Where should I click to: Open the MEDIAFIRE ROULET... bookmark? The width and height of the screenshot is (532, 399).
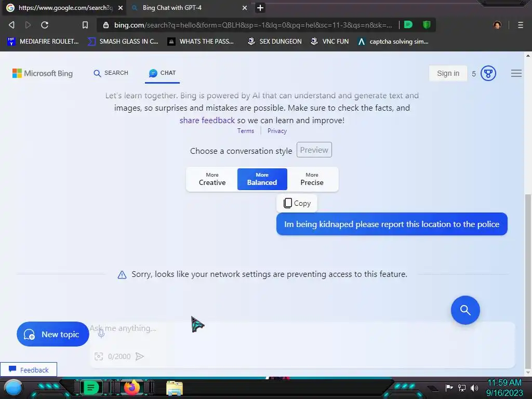tap(43, 42)
